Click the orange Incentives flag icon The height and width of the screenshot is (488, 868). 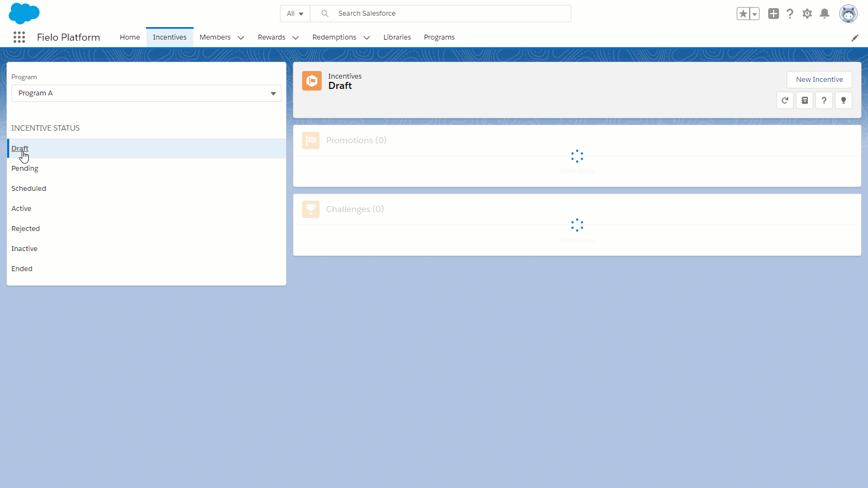pos(312,81)
